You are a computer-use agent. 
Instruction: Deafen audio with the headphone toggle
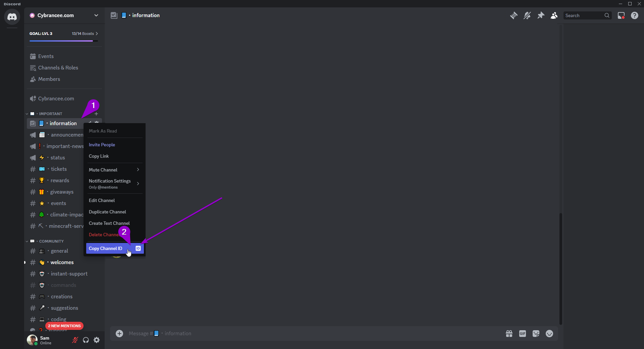(86, 340)
